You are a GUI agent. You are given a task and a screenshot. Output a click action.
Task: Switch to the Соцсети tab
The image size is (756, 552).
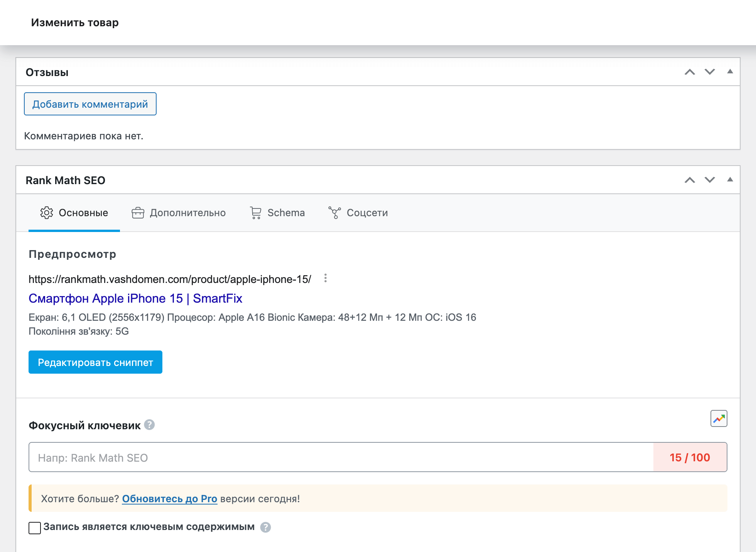point(358,213)
